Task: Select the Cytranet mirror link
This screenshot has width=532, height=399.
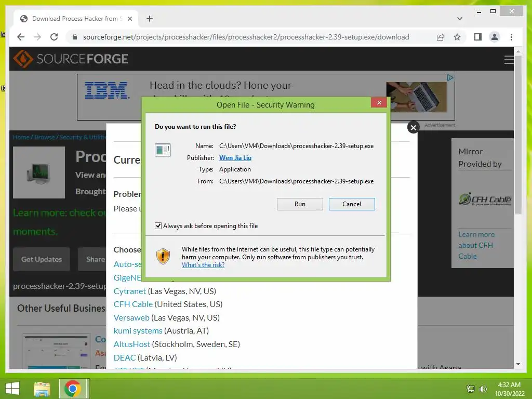Action: [x=129, y=291]
